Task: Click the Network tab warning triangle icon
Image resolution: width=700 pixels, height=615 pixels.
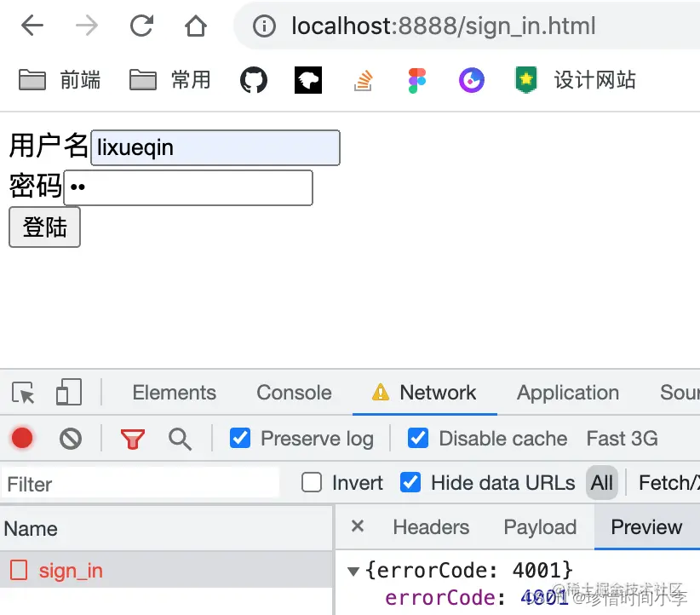Action: (381, 392)
